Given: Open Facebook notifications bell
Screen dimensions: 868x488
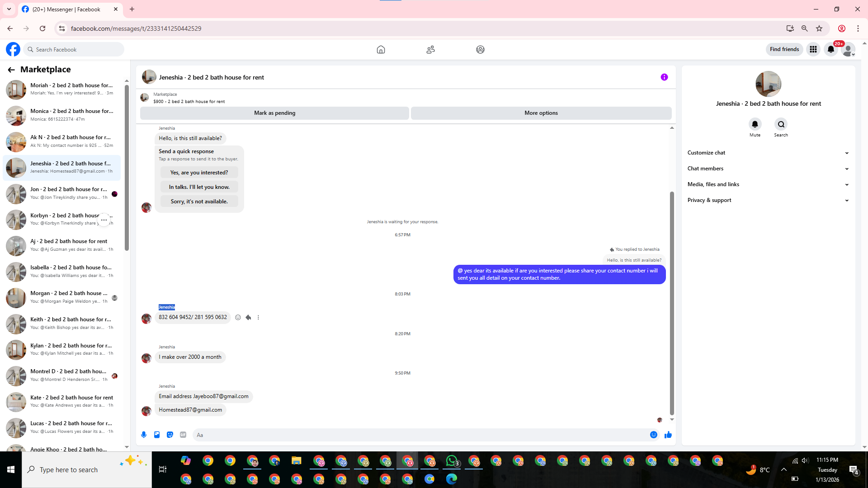Looking at the screenshot, I should 831,49.
